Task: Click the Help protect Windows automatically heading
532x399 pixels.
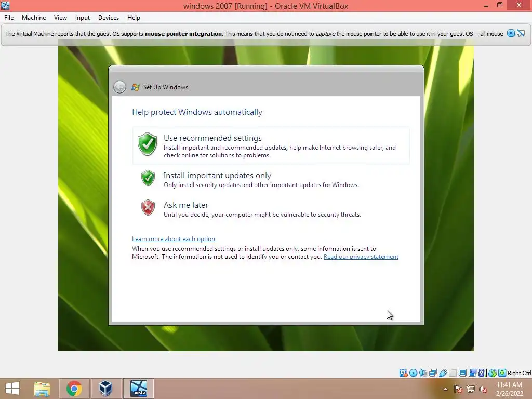Action: coord(197,112)
